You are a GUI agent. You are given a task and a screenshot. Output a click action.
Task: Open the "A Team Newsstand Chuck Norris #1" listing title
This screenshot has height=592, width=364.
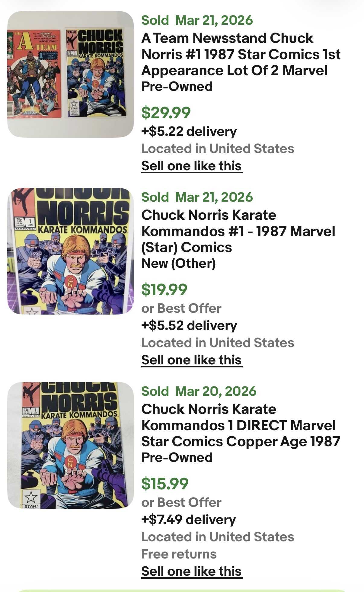pos(241,54)
